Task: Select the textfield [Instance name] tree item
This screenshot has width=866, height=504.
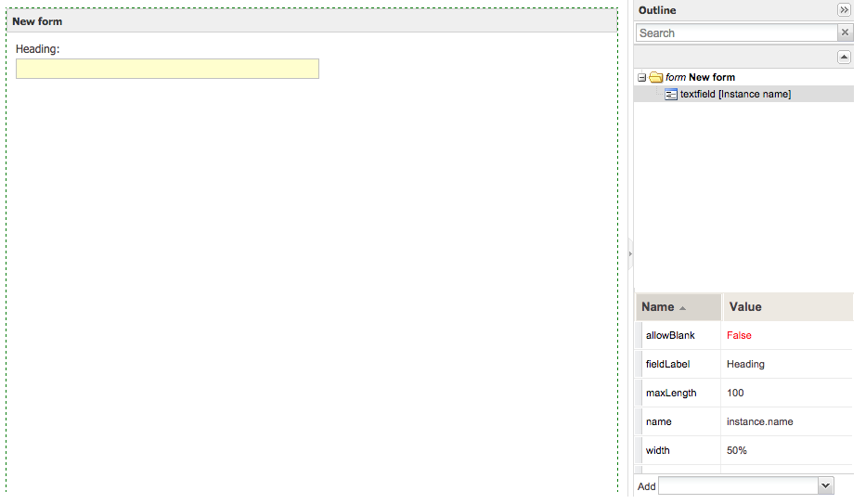Action: click(735, 94)
